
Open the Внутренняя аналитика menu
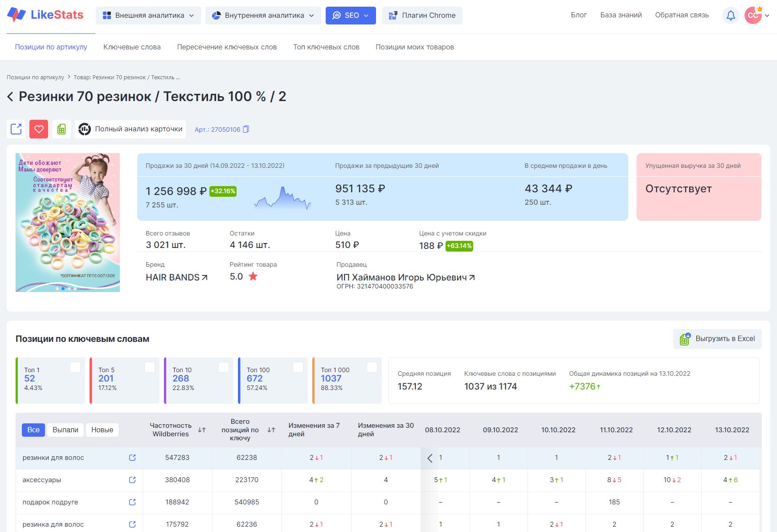pyautogui.click(x=263, y=16)
